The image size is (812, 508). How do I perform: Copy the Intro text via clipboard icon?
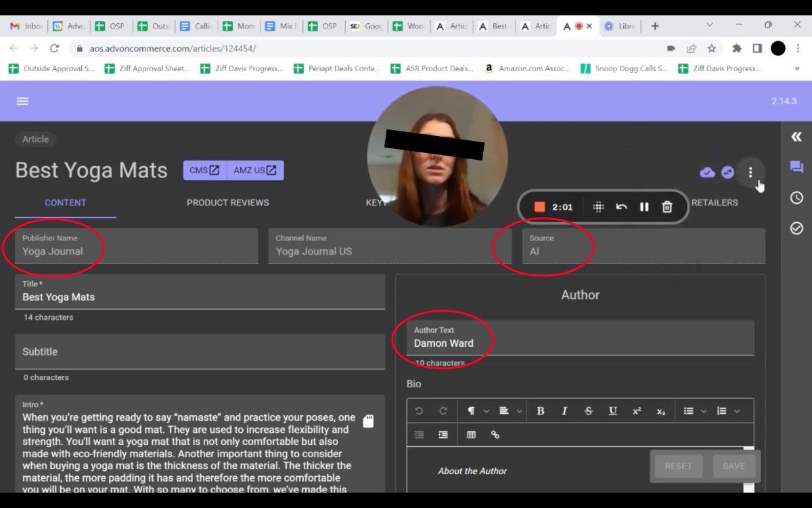368,421
